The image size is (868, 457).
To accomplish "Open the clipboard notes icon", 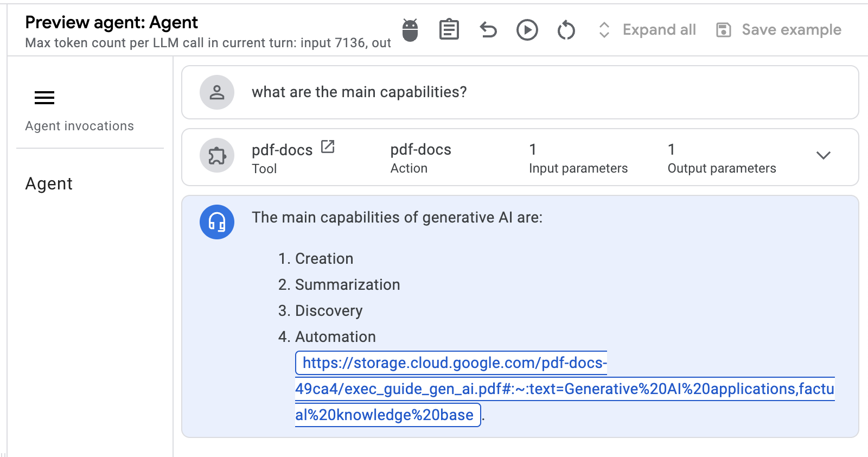I will click(x=449, y=30).
